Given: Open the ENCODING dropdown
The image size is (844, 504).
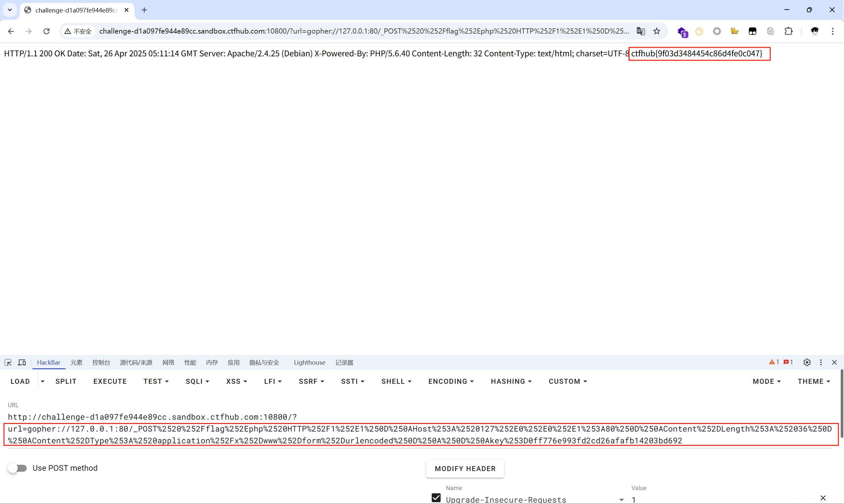Looking at the screenshot, I should pyautogui.click(x=451, y=381).
